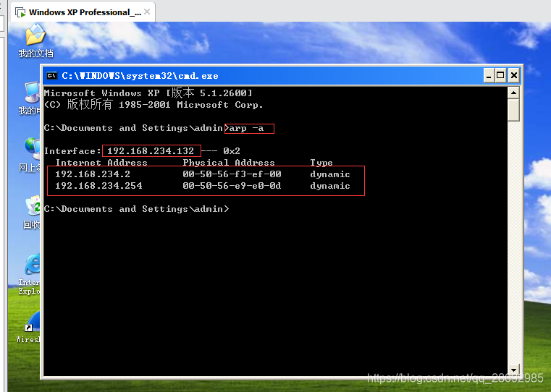Viewport: 551px width, 392px height.
Task: Launch the Wireshark desktop shortcut
Action: click(30, 327)
